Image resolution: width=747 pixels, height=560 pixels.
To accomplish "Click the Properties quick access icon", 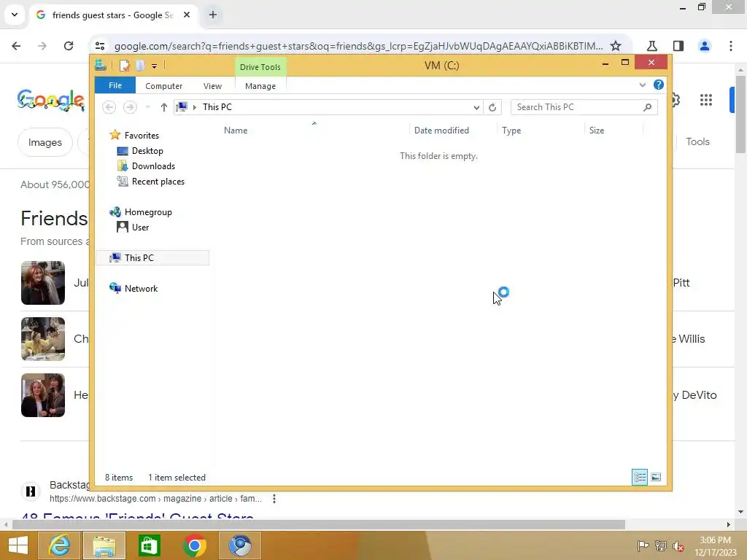I will pos(124,66).
